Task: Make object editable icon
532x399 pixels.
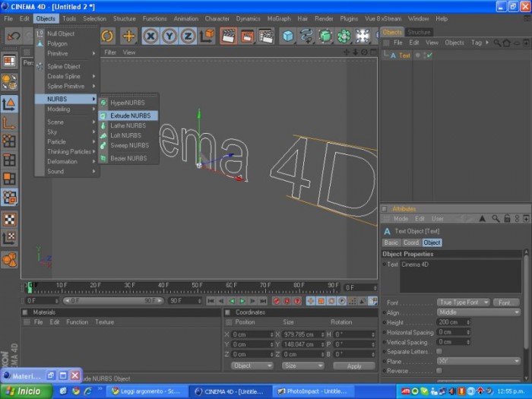Action: (9, 82)
